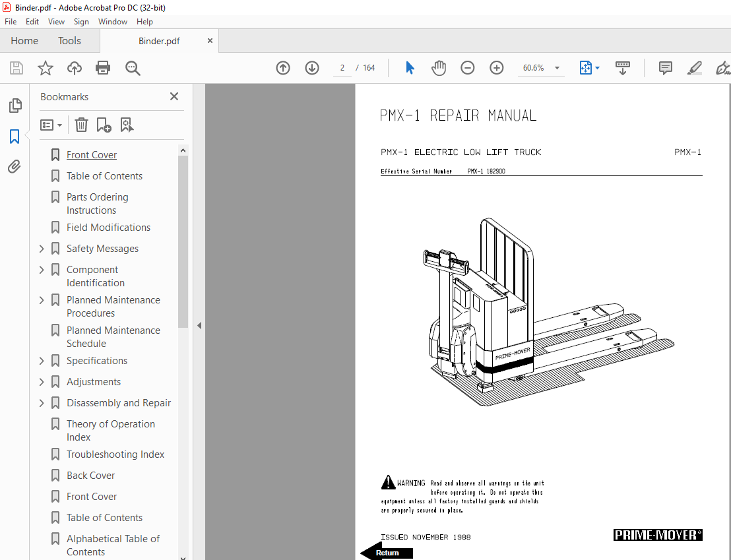The height and width of the screenshot is (560, 731).
Task: Click the fit page view icon
Action: (586, 68)
